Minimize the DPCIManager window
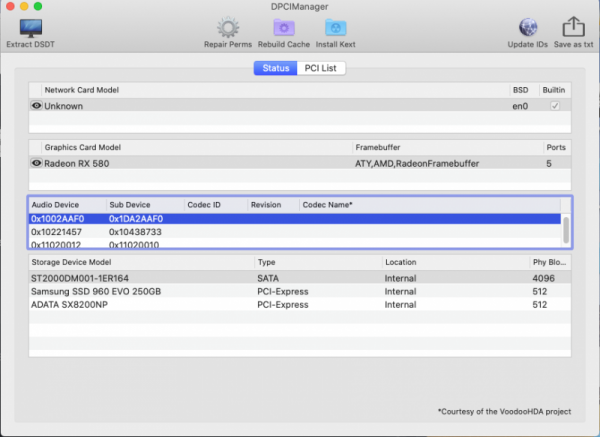Viewport: 600px width, 437px height. (x=24, y=6)
